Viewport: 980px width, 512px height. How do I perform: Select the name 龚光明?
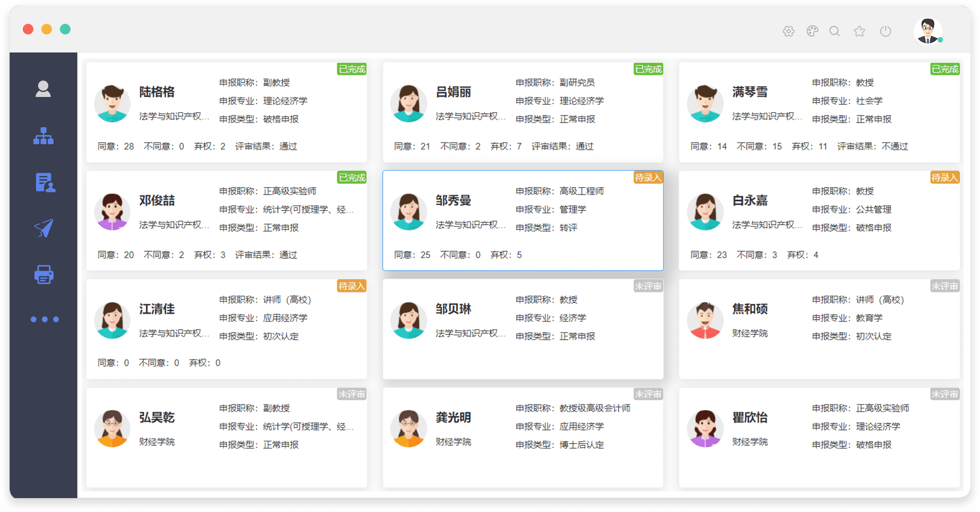click(x=453, y=417)
